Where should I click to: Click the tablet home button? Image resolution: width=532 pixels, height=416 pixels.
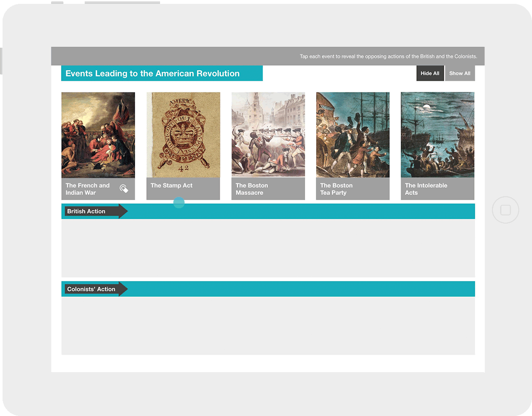pyautogui.click(x=506, y=210)
